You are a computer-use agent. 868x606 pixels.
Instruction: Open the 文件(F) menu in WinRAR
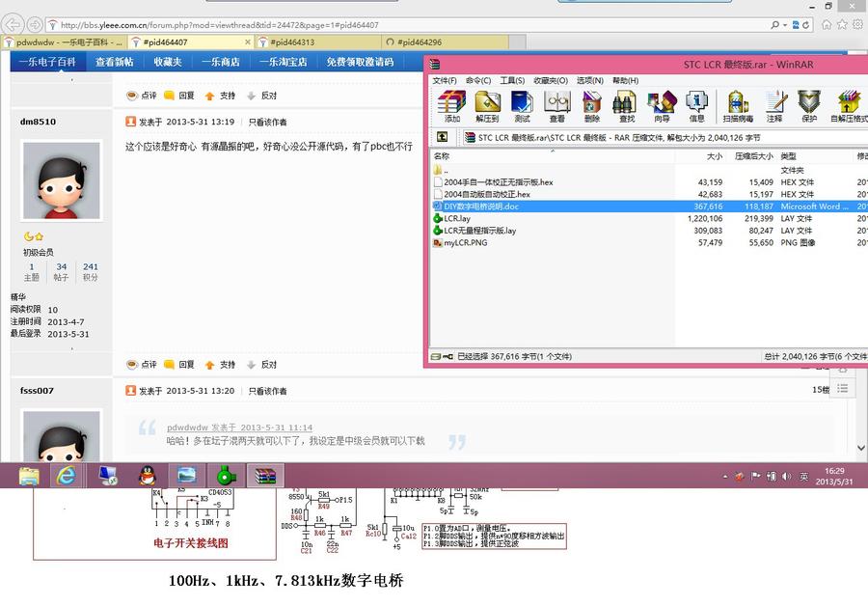click(x=444, y=81)
